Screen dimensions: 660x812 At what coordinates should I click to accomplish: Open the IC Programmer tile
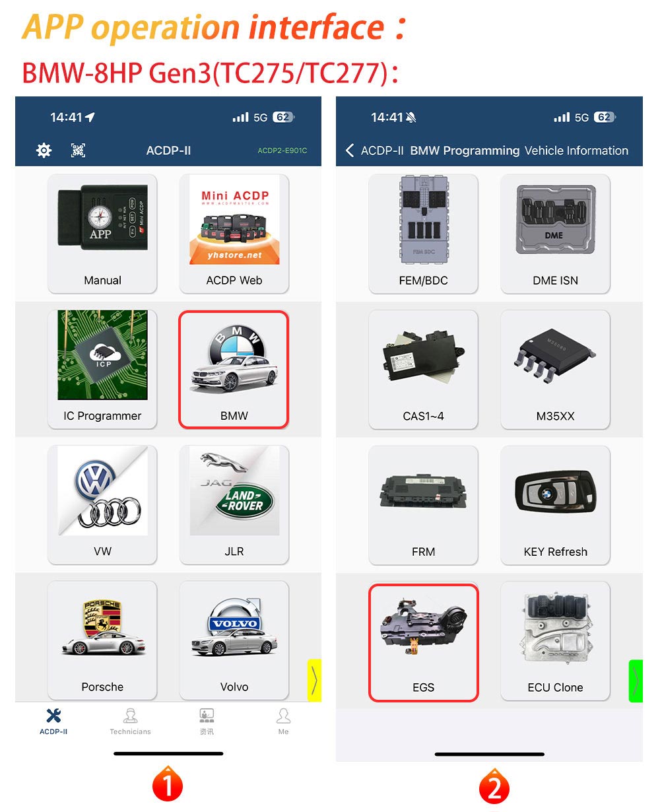[102, 369]
